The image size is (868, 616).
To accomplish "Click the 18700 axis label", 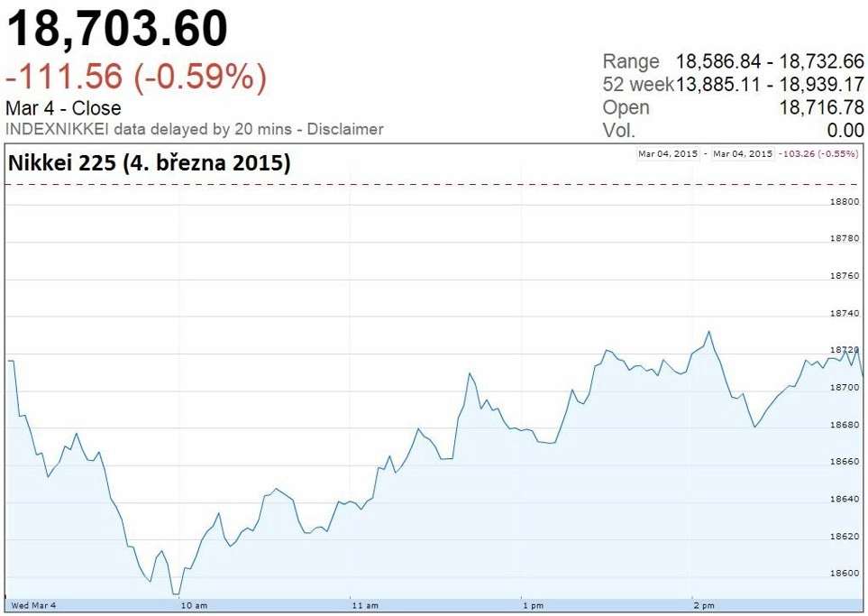I will click(845, 387).
